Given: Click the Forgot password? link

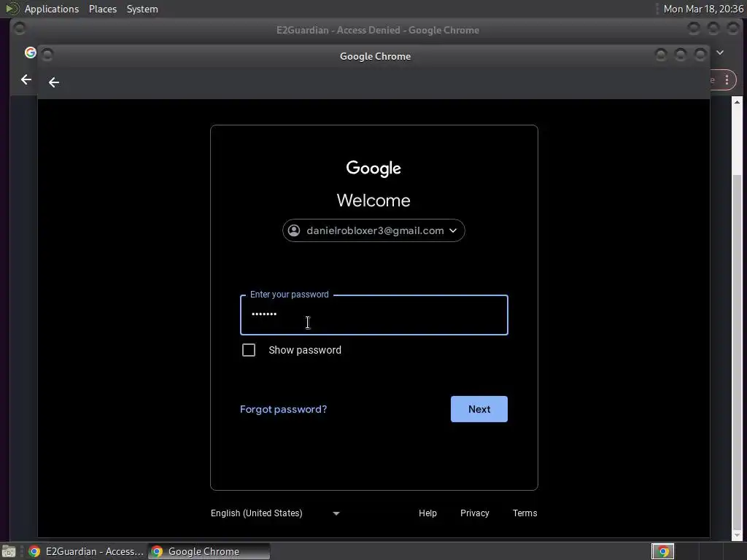Looking at the screenshot, I should 284,409.
